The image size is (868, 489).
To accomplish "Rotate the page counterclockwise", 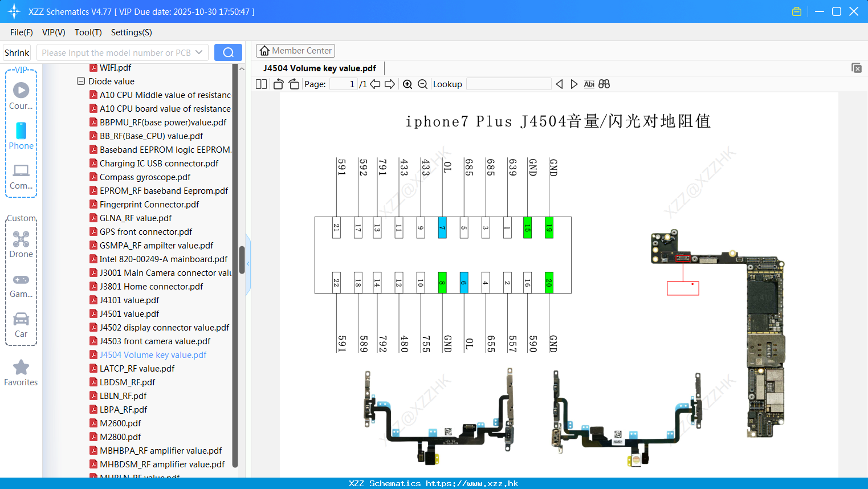I will point(278,84).
